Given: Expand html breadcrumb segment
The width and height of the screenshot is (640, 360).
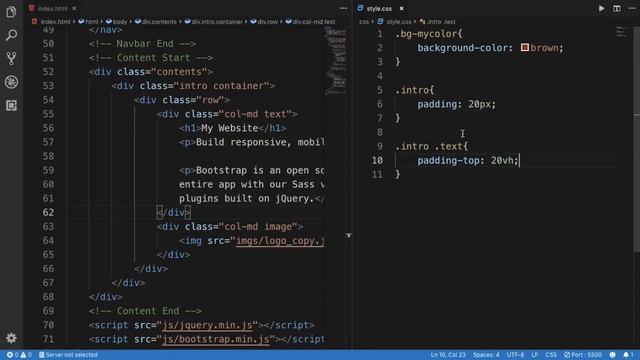Looking at the screenshot, I should pos(88,22).
